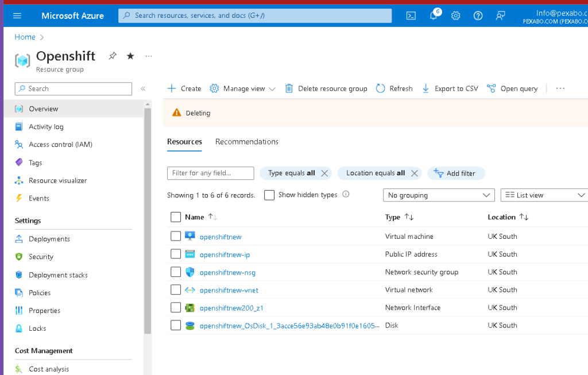Tick the checkbox for openshiftnew-ip
Viewport: 588px width, 375px height.
pos(176,254)
